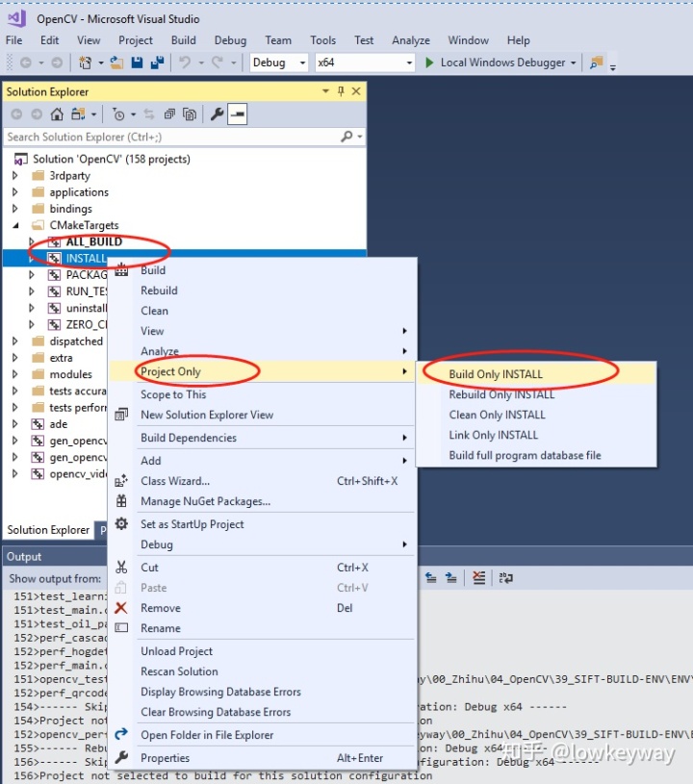The height and width of the screenshot is (784, 693).
Task: Click Clear All icon in Output toolbar
Action: tap(479, 578)
